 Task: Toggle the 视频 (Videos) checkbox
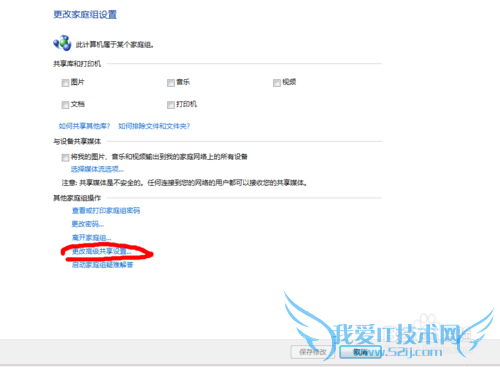click(x=277, y=83)
